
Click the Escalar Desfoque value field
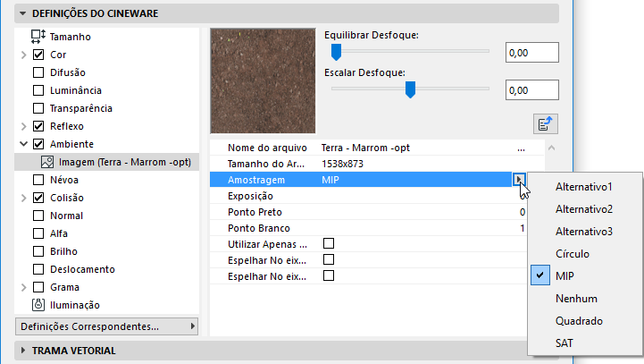click(x=531, y=90)
